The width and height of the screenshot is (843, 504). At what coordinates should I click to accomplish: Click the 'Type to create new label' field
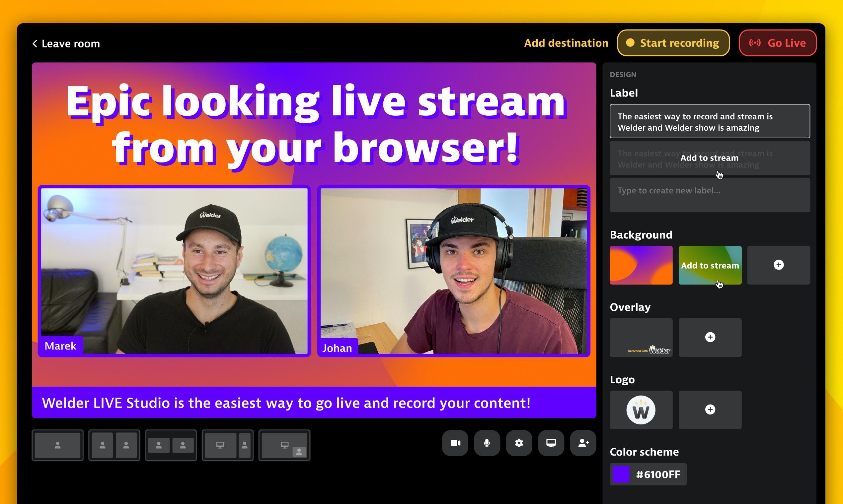tap(710, 195)
